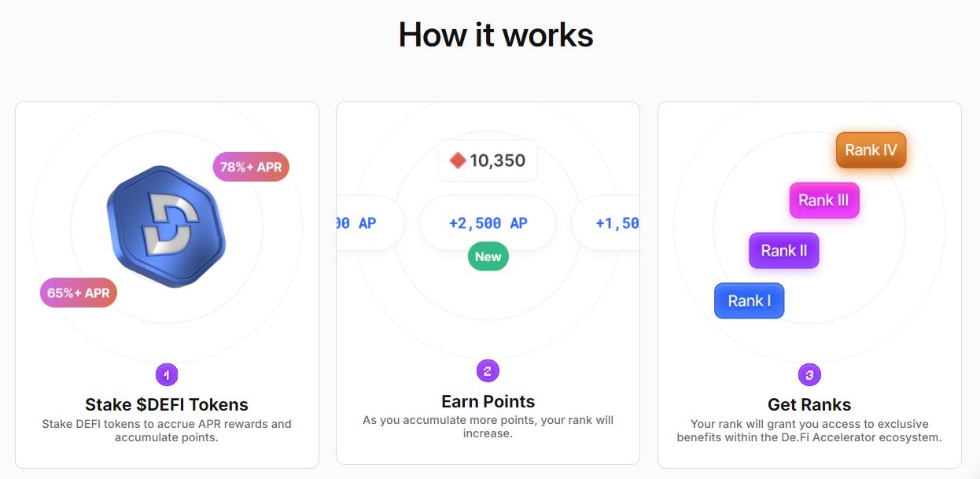Select the pink Rank III badge
980x479 pixels.
(x=823, y=201)
